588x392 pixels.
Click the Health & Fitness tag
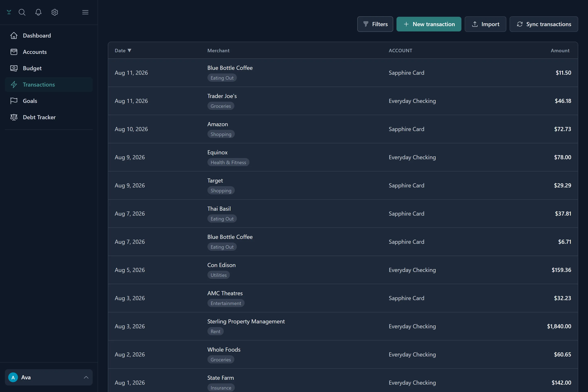228,162
